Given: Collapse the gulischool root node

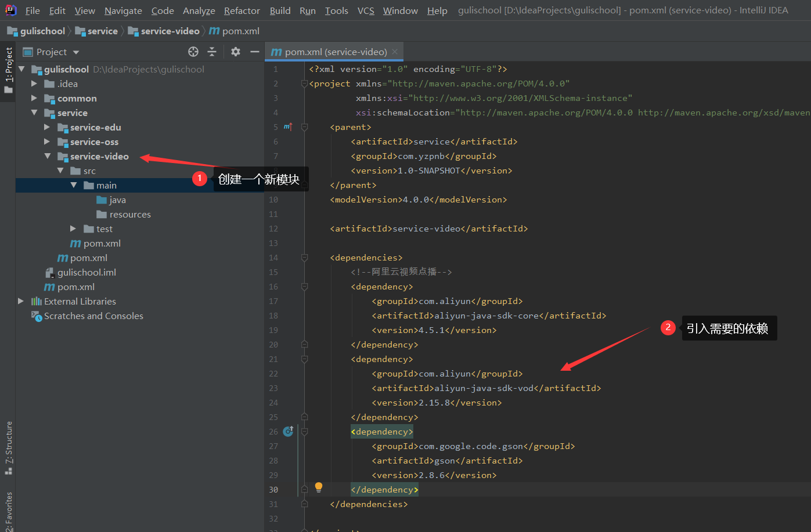Looking at the screenshot, I should pyautogui.click(x=21, y=69).
